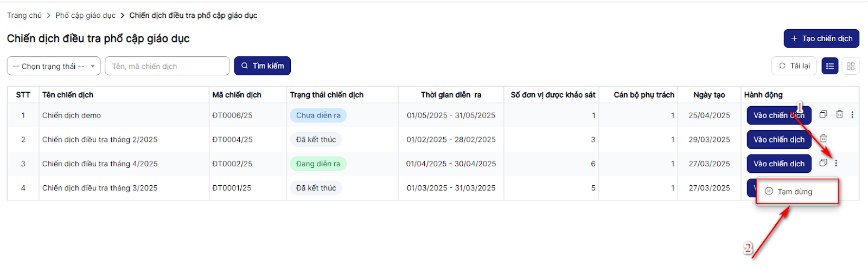Viewport: 868px width, 279px height.
Task: Copy the Chiến dịch demo campaign
Action: [823, 114]
